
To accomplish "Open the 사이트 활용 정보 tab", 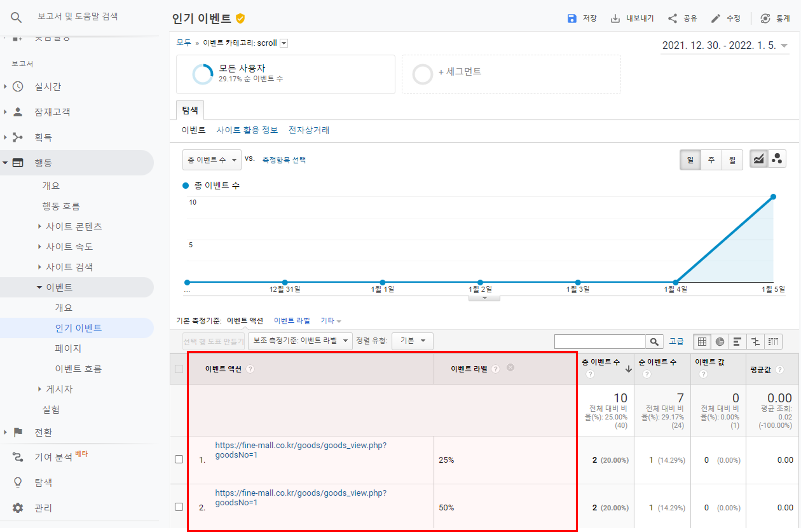I will coord(247,130).
